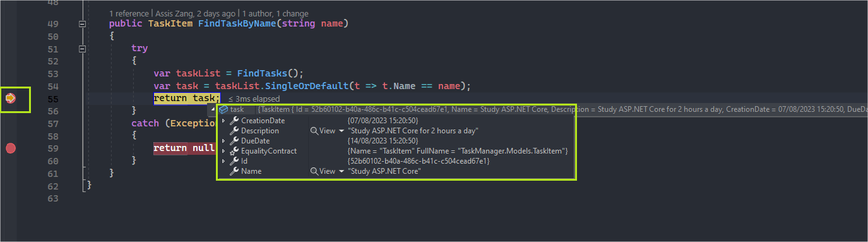Open Description's View dropdown arrow
Viewport: 868px width, 242px height.
(342, 131)
